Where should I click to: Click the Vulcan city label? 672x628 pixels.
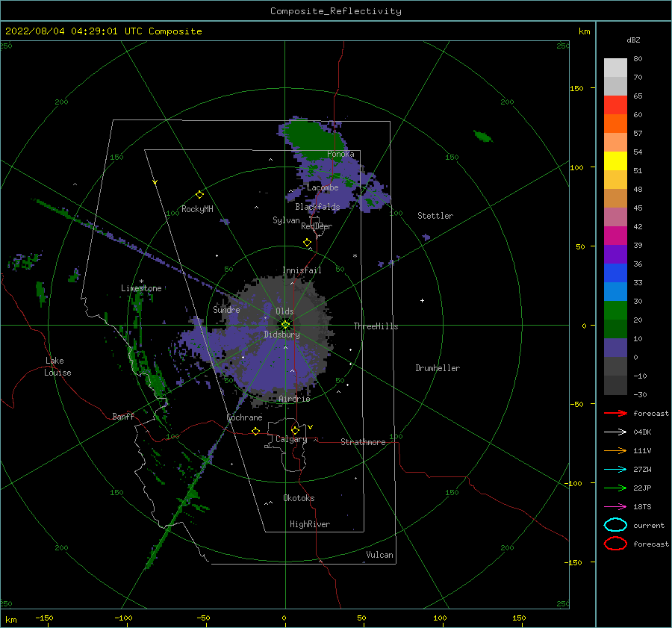click(x=379, y=555)
